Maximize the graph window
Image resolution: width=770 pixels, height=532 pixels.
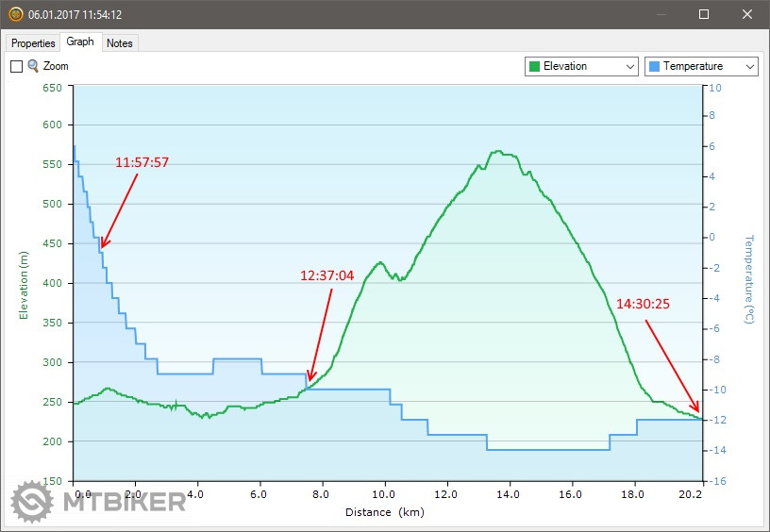click(704, 14)
